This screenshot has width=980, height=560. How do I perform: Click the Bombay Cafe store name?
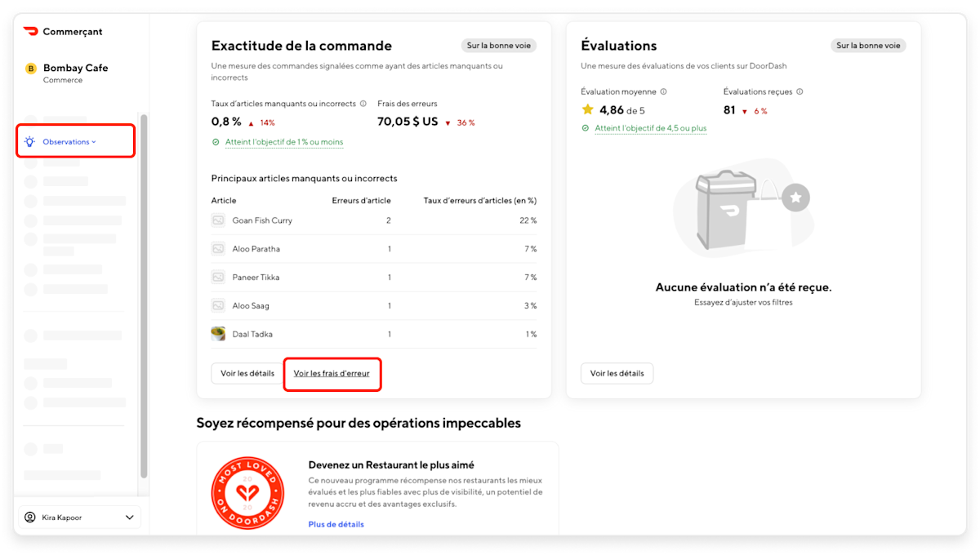click(75, 68)
